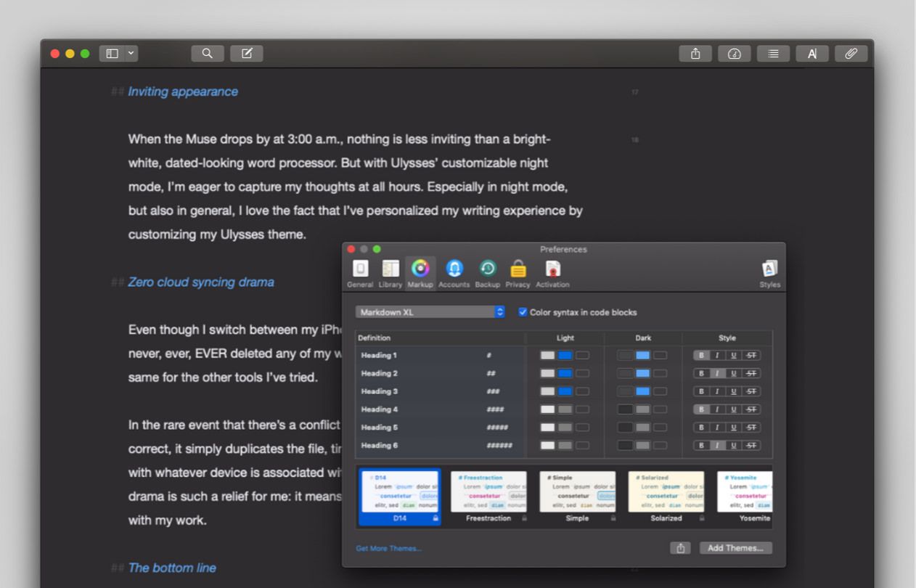Uncheck Color syntax in code blocks
This screenshot has height=588, width=916.
pyautogui.click(x=523, y=312)
